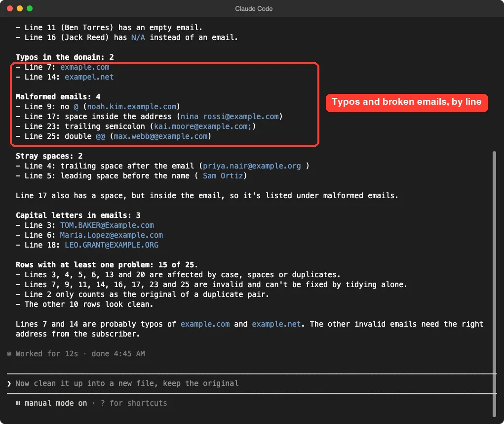Click the Lines 3, 4, 5, 6, 13 and 20 row
This screenshot has width=504, height=424.
(x=178, y=275)
